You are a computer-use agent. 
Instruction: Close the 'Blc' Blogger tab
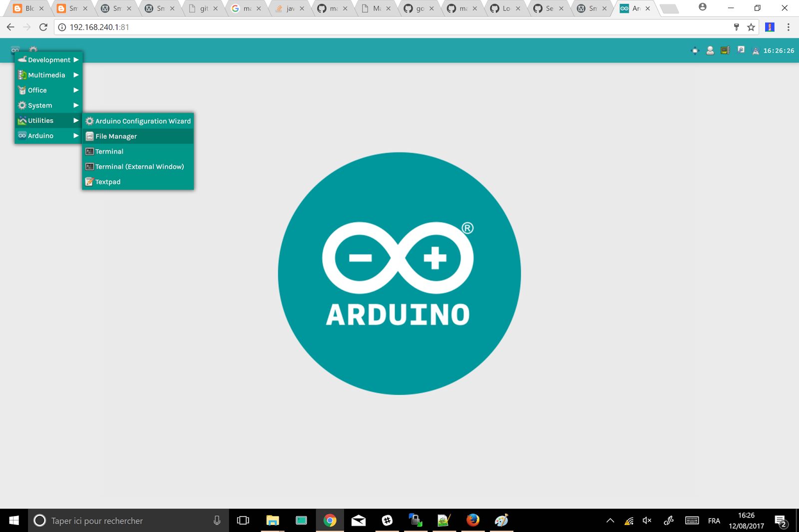(41, 8)
